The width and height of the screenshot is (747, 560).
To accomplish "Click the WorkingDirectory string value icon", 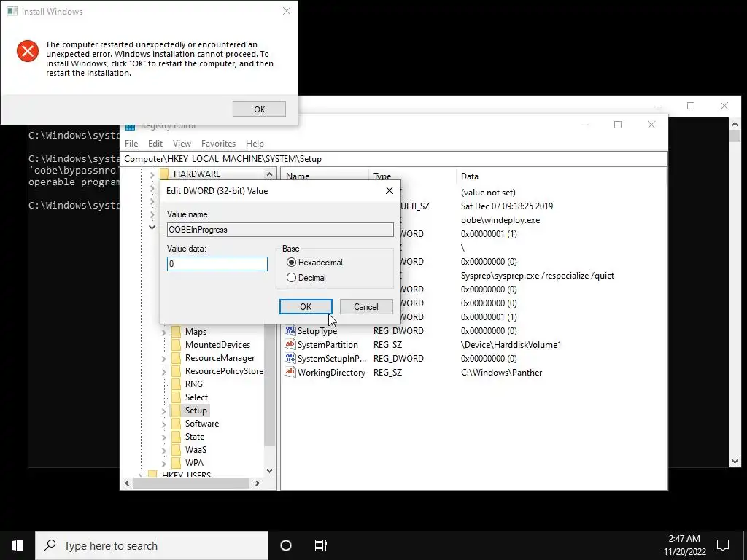I will pyautogui.click(x=290, y=372).
